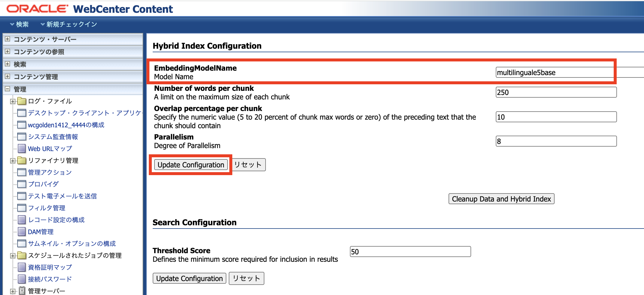
Task: Select the 管理サーバー tree label
Action: coord(47,291)
